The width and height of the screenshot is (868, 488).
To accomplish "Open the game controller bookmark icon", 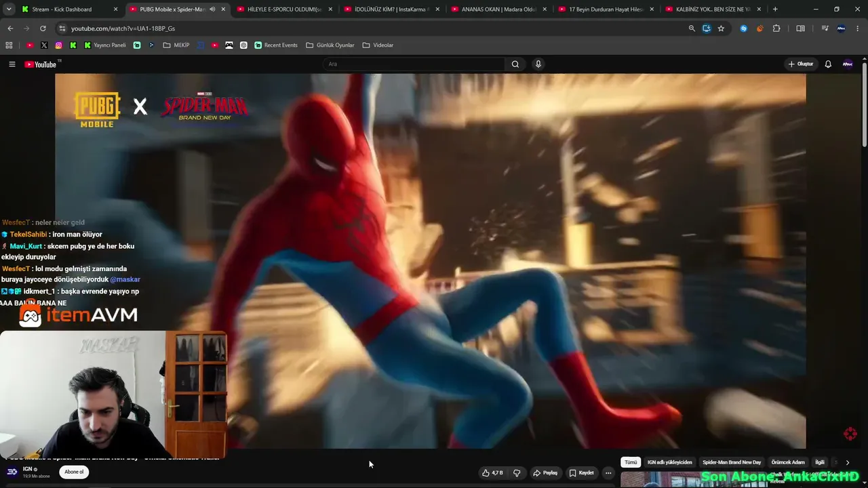I will click(229, 45).
